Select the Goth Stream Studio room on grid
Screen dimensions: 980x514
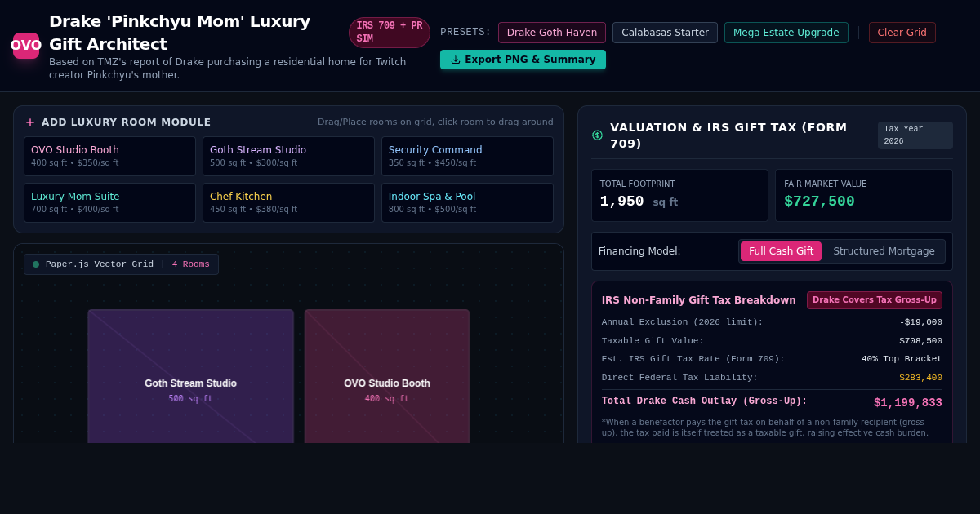pyautogui.click(x=190, y=376)
